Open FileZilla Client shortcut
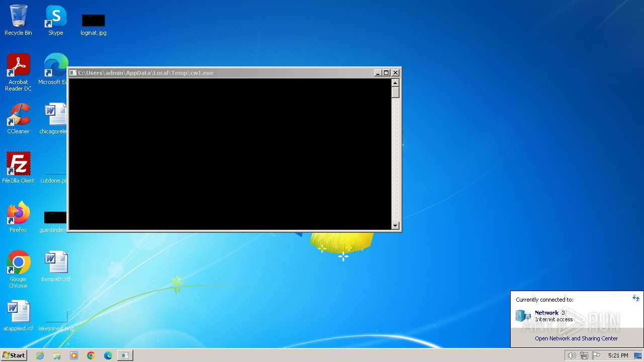 (18, 168)
